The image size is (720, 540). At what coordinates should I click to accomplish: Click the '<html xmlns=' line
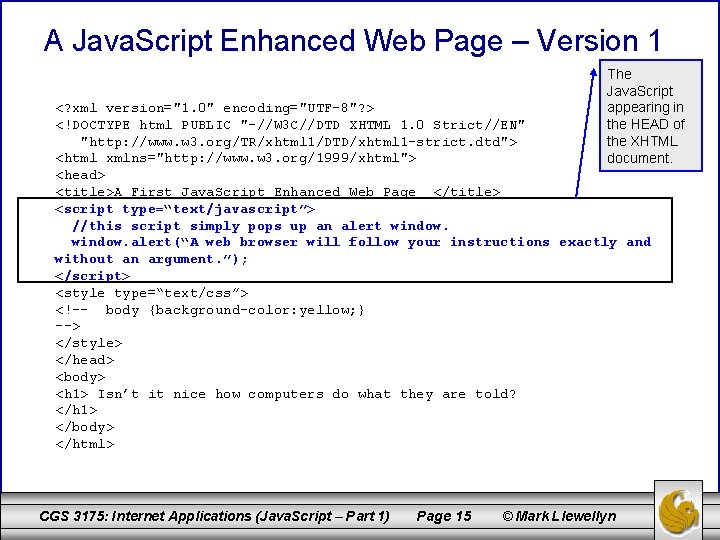coord(236,158)
